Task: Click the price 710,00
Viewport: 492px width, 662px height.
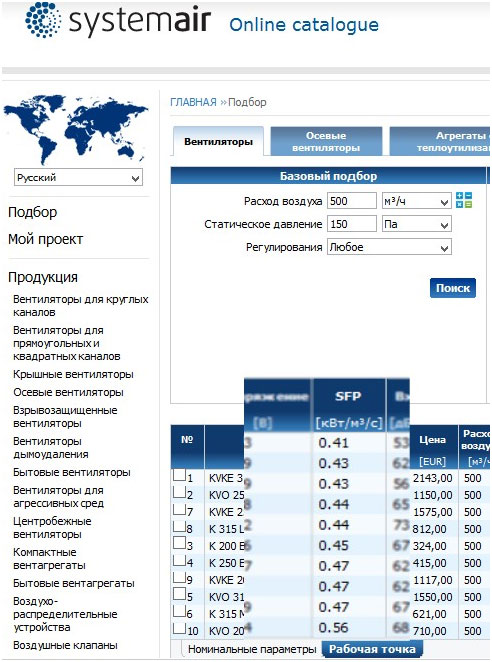Action: point(429,631)
